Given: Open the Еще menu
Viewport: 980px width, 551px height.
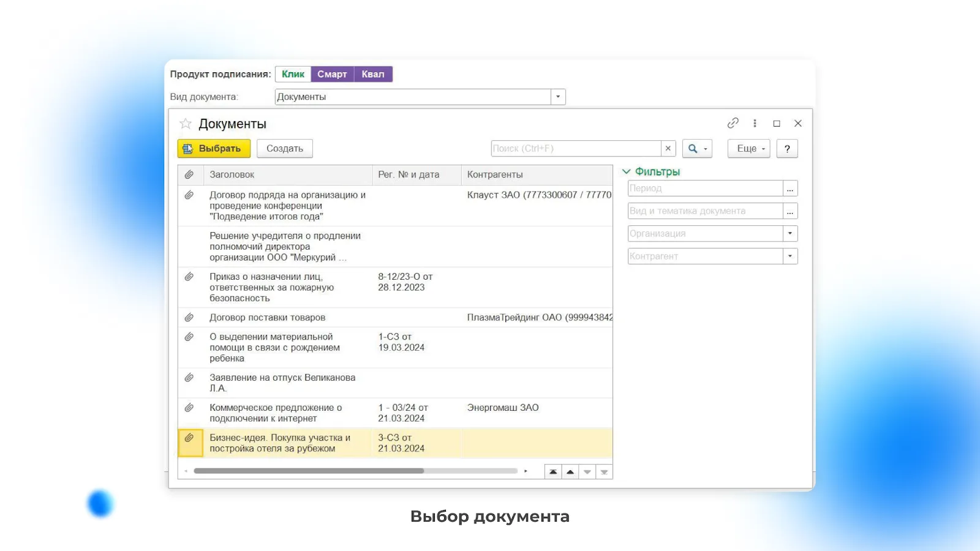Looking at the screenshot, I should tap(748, 149).
